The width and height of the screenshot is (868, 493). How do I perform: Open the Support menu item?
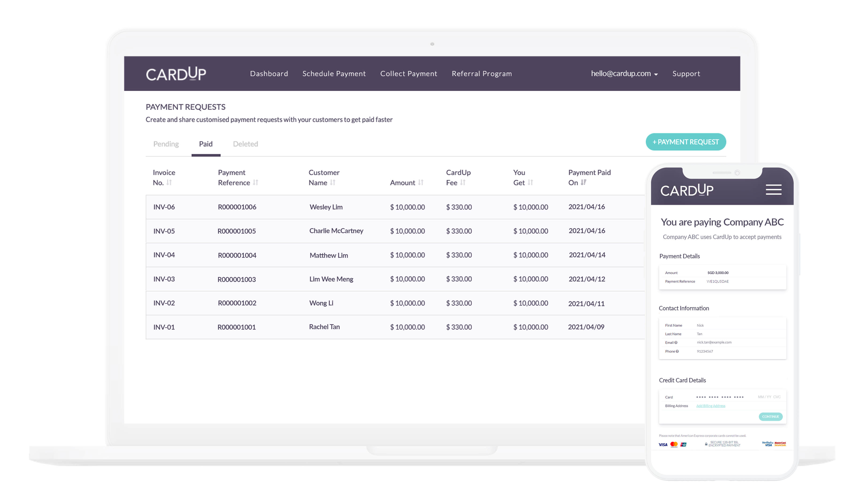[686, 73]
